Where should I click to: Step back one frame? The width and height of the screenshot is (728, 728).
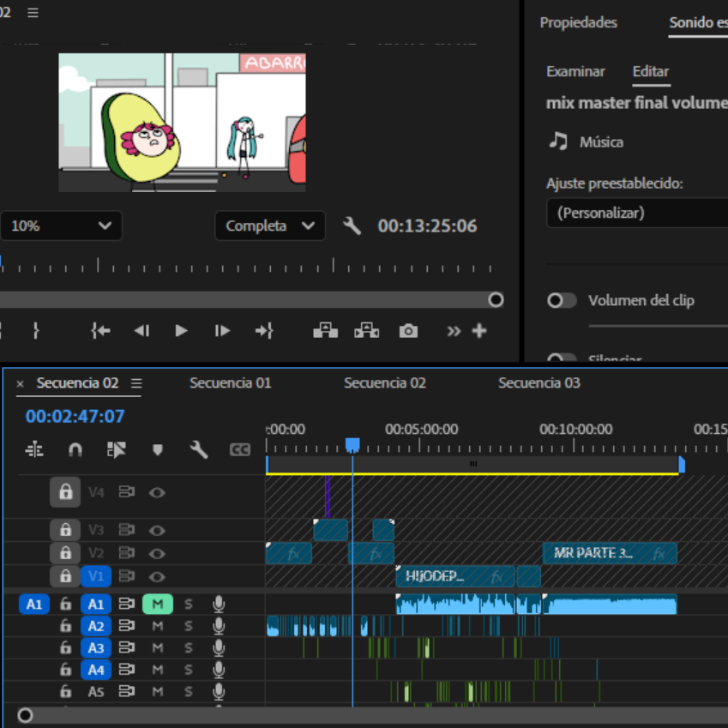point(141,331)
